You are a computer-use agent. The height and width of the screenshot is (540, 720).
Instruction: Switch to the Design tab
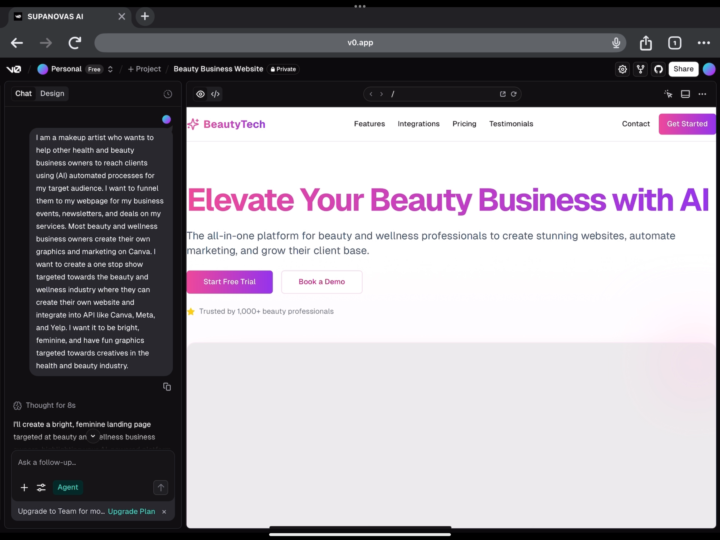(x=52, y=94)
